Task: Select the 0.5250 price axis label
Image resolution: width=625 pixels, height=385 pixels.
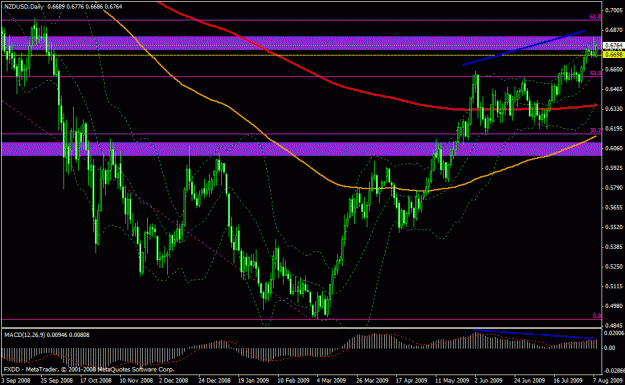Action: 614,267
